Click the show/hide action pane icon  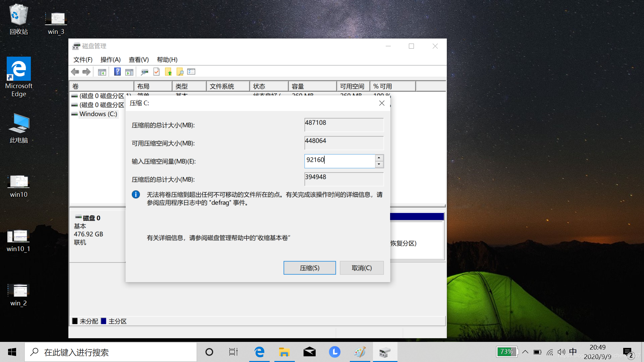129,72
